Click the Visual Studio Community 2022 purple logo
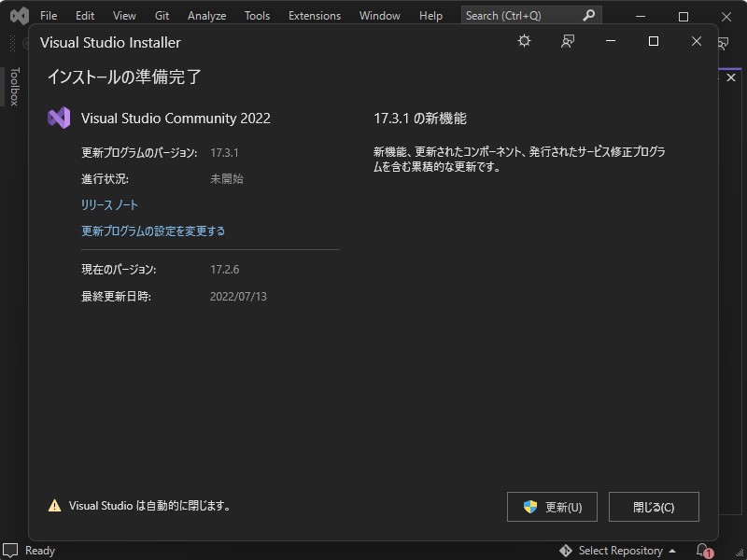The image size is (747, 560). click(x=60, y=119)
